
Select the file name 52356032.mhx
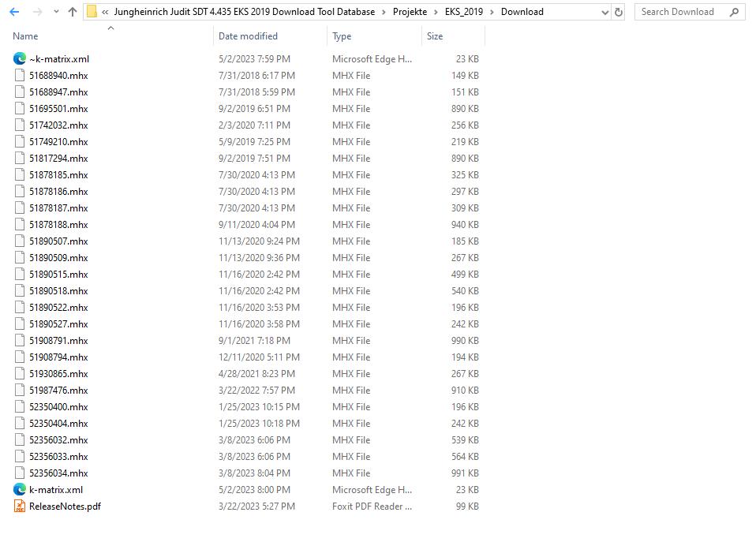[58, 440]
